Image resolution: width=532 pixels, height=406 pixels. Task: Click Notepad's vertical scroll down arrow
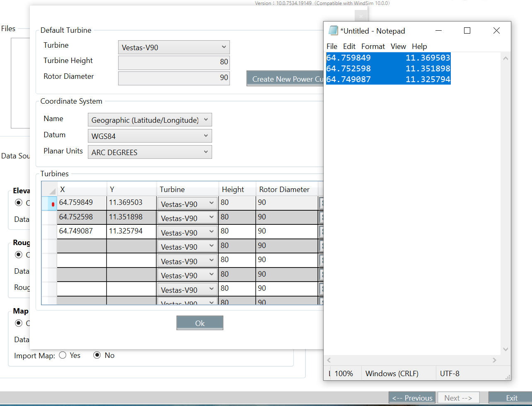click(x=505, y=350)
